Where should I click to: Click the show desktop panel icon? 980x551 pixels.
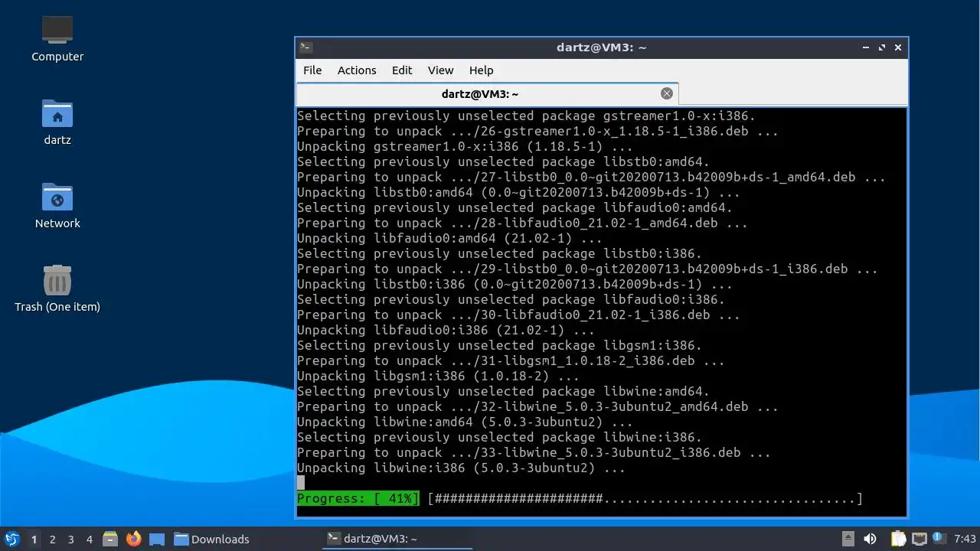157,539
